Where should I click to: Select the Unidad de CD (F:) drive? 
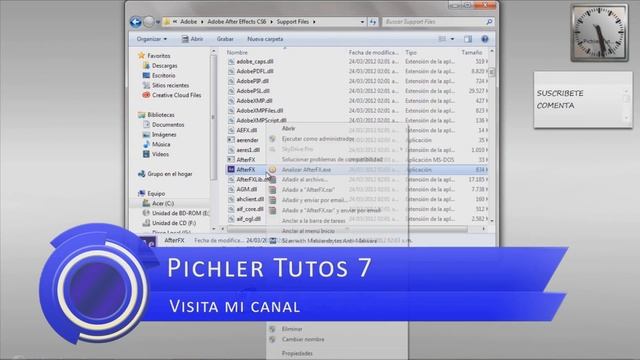173,223
